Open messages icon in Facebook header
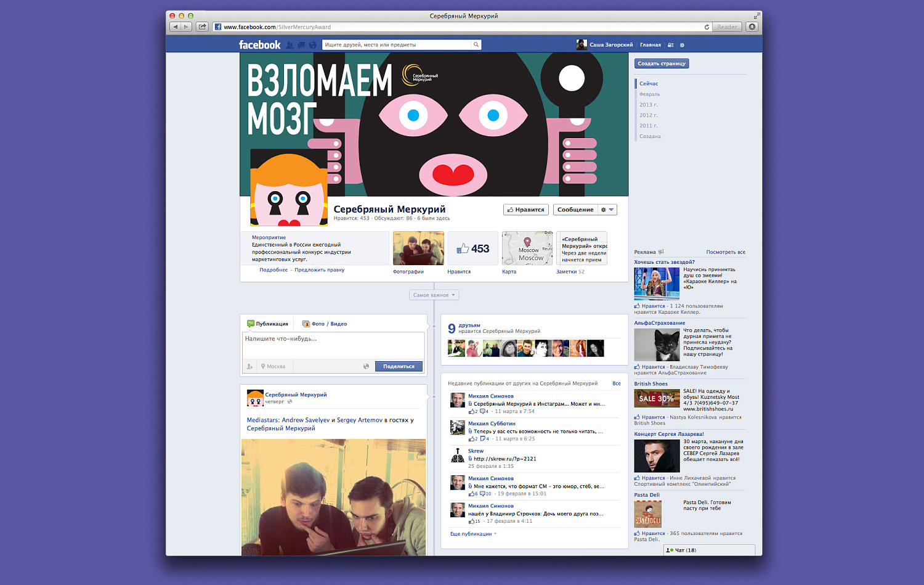 [301, 45]
